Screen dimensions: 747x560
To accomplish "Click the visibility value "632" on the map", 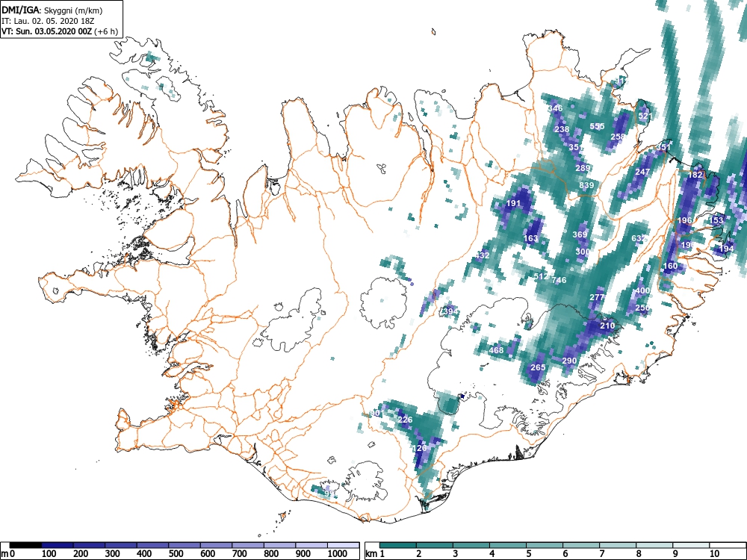I will (x=639, y=238).
